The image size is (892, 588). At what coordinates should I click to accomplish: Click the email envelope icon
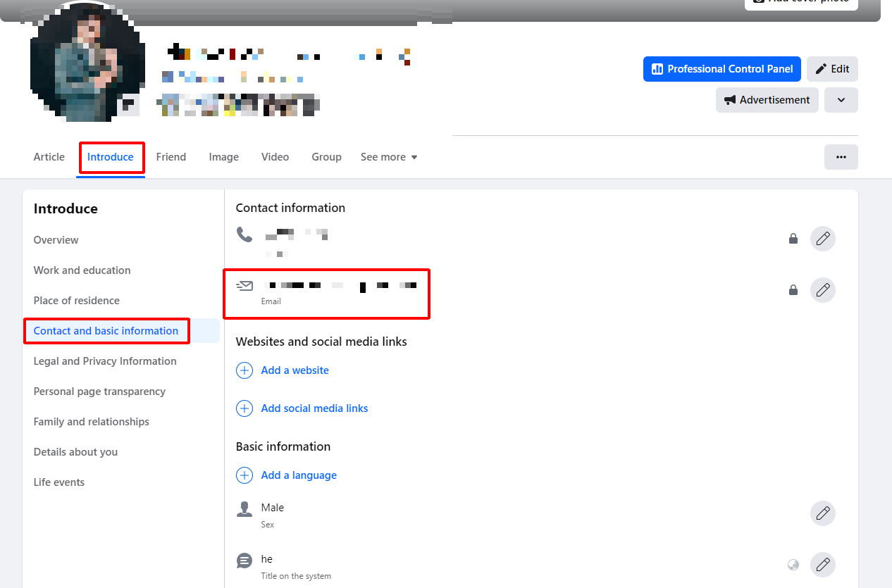click(244, 285)
